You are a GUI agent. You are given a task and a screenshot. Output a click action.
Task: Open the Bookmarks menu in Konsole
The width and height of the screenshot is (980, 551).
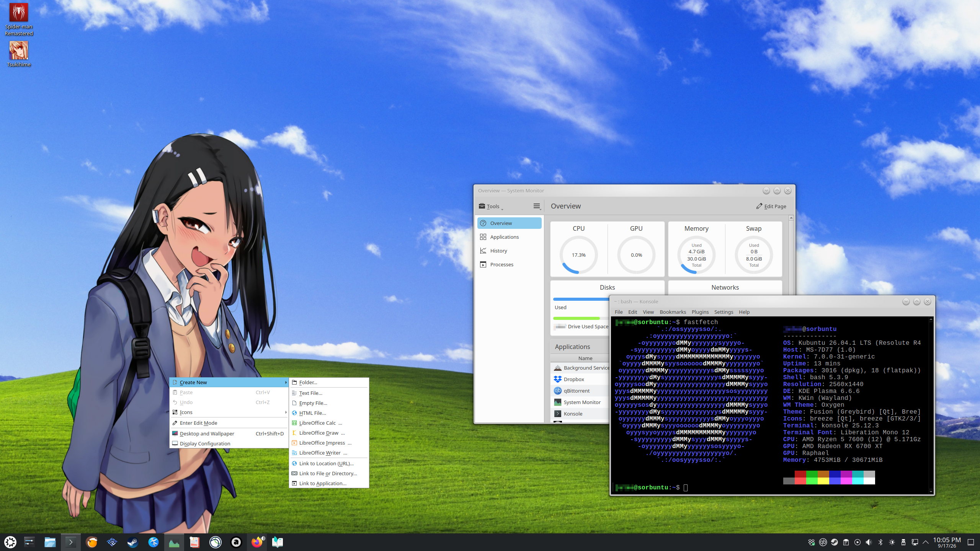(x=673, y=312)
